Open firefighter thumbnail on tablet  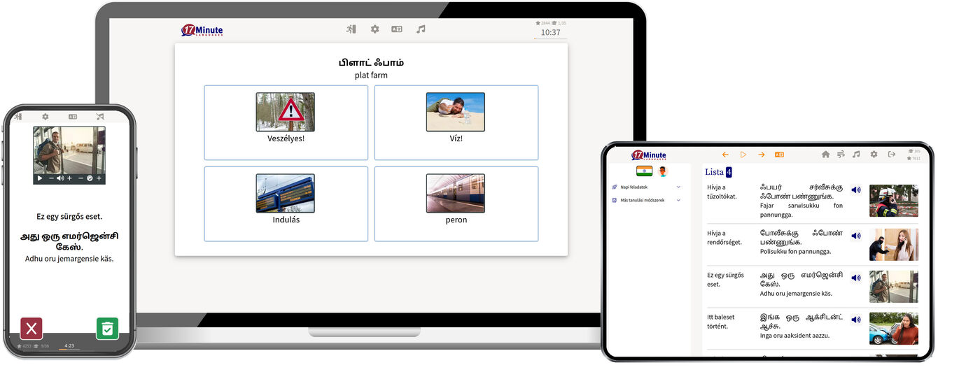click(x=894, y=201)
